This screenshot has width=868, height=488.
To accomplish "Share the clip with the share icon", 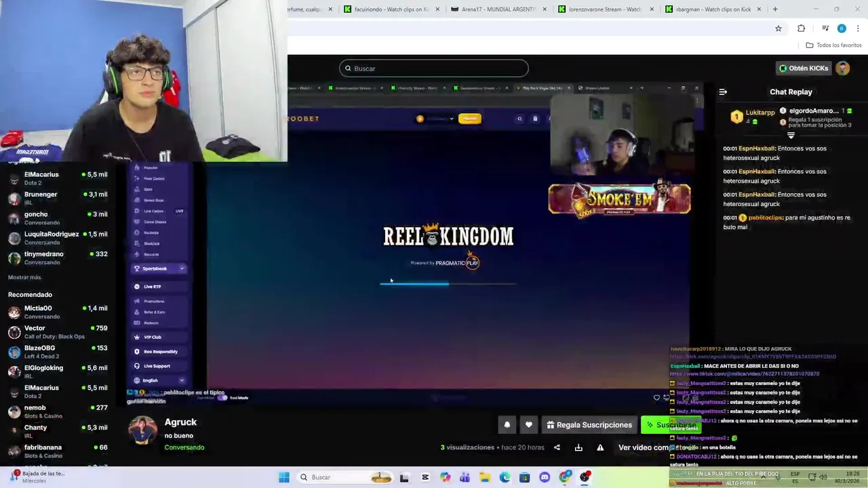I will pyautogui.click(x=557, y=447).
